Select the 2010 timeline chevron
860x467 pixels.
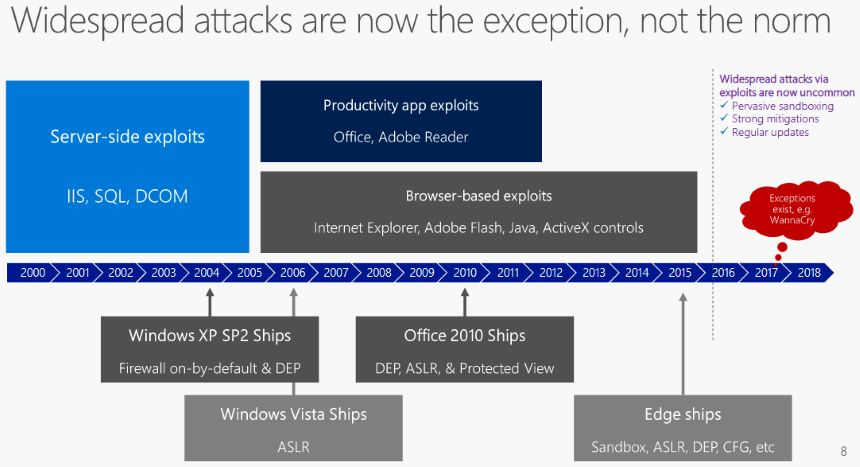[x=465, y=273]
